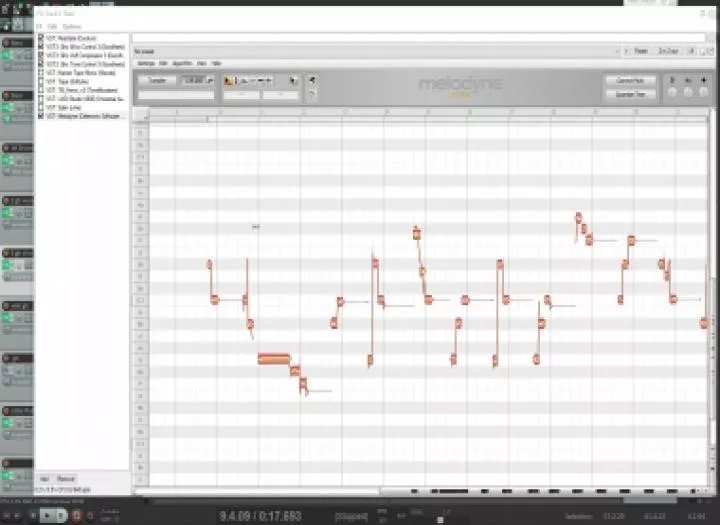Select the long sustained note blob in Melodyne

coord(274,359)
